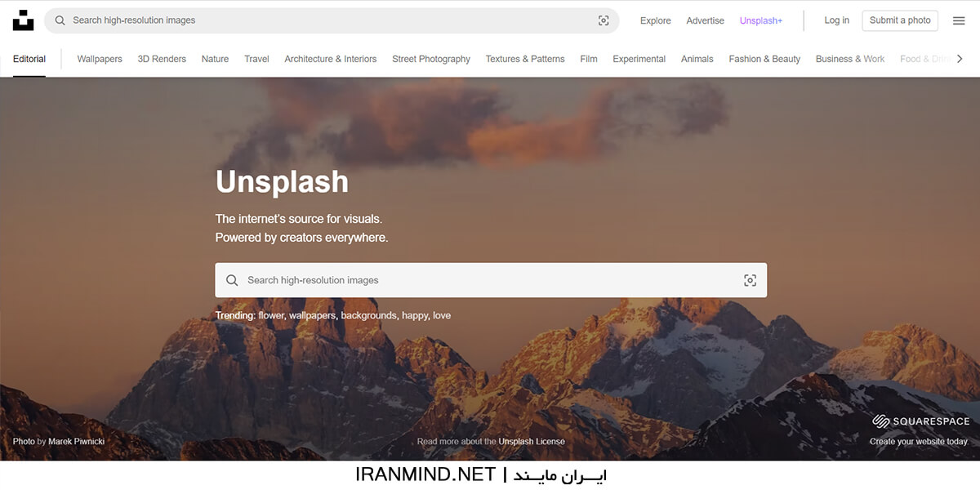The height and width of the screenshot is (490, 980).
Task: Click the Unsplash License link
Action: pyautogui.click(x=531, y=441)
